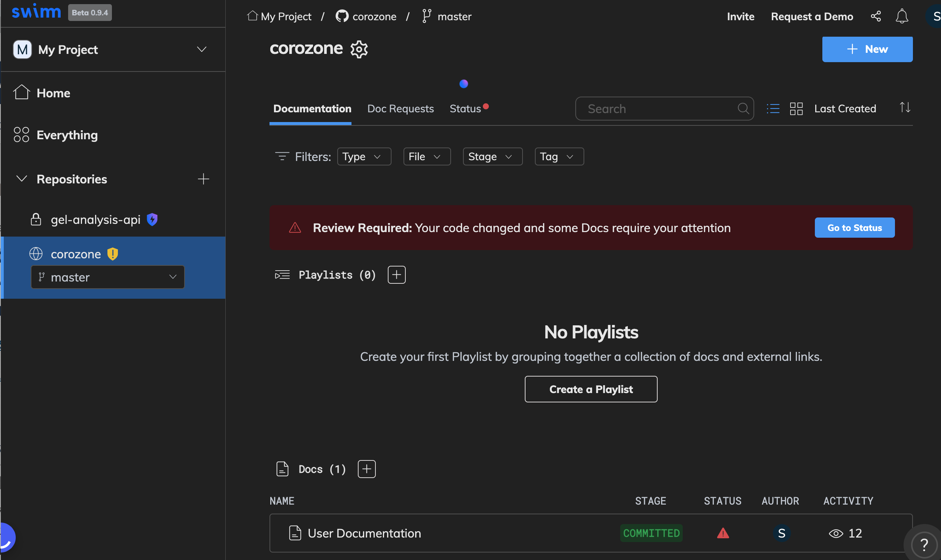Click the lock icon of gel-analysis-api

pyautogui.click(x=36, y=219)
